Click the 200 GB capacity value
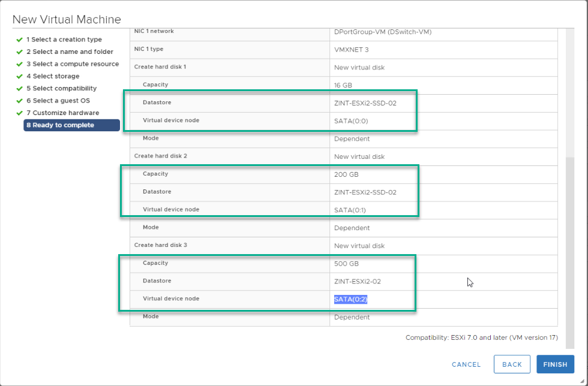This screenshot has width=588, height=386. [346, 174]
